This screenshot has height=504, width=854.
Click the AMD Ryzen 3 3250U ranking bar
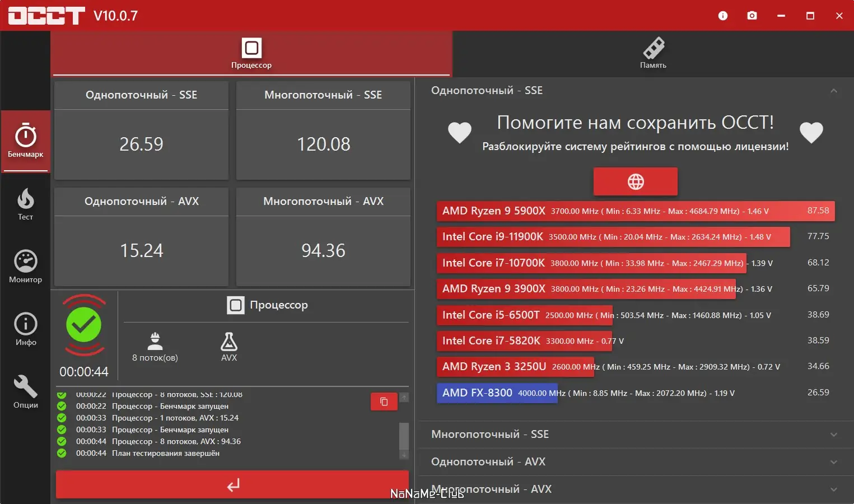coord(515,367)
